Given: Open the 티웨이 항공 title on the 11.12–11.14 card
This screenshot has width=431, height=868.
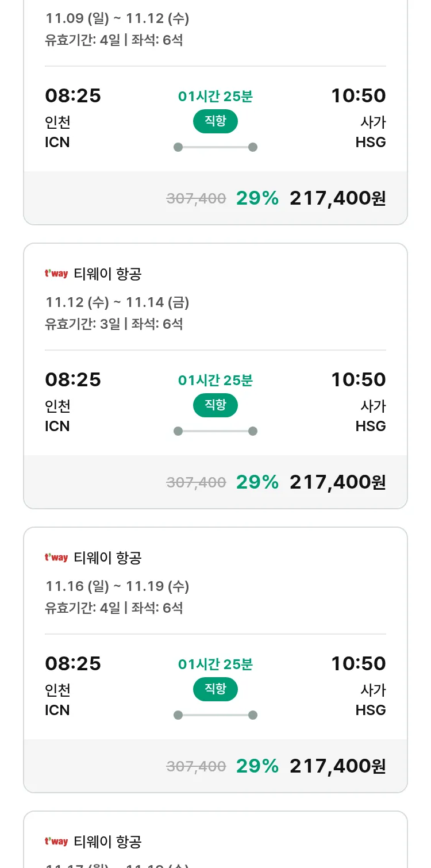Looking at the screenshot, I should click(107, 274).
